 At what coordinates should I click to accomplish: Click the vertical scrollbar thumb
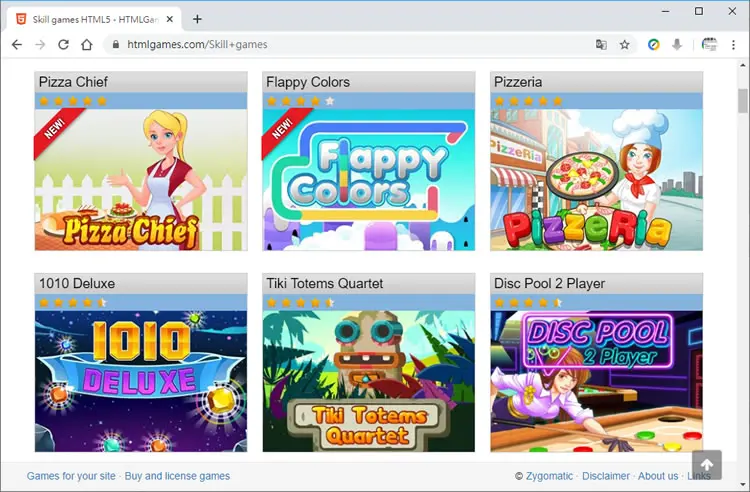click(x=742, y=101)
